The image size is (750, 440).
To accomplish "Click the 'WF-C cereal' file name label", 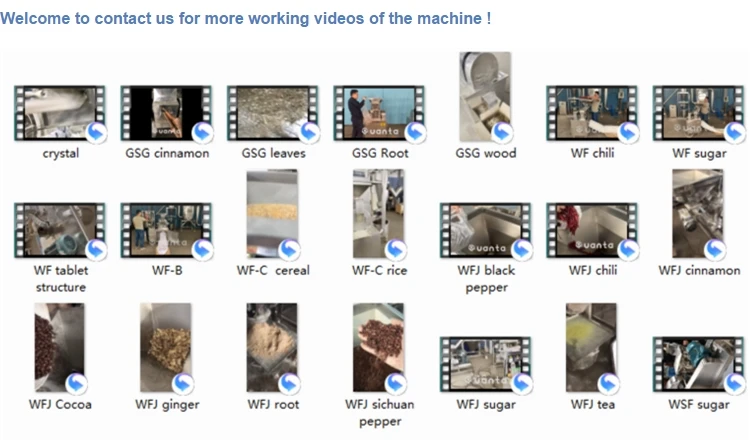I will click(x=273, y=270).
